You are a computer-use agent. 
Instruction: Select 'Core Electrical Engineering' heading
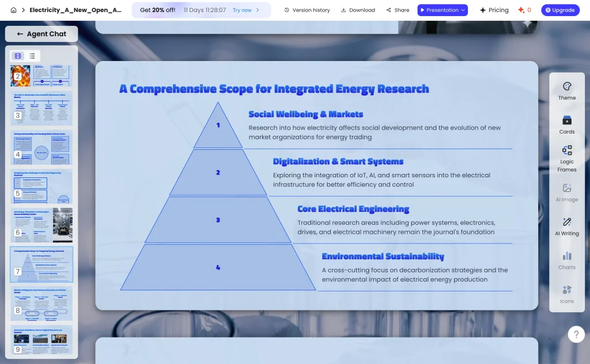(x=353, y=209)
